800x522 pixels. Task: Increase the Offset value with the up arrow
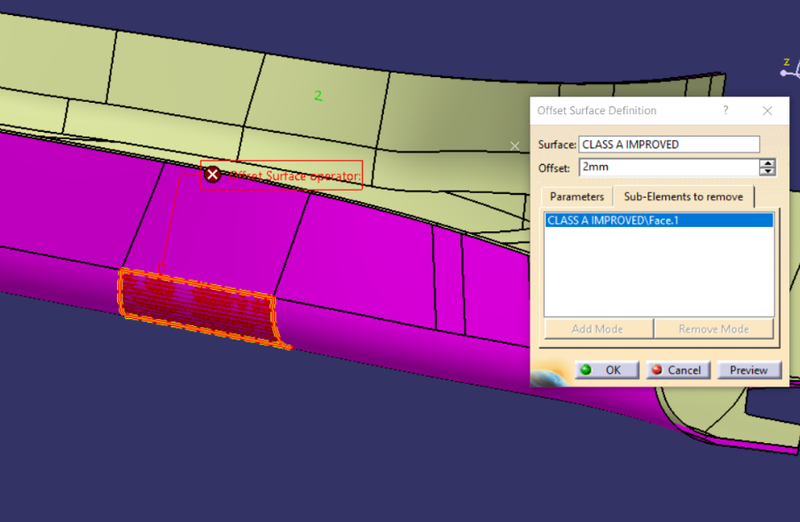pos(768,163)
